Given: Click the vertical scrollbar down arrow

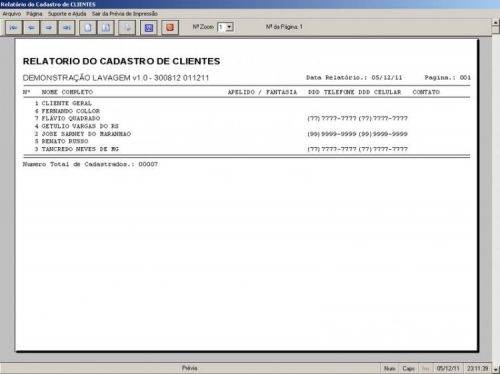Looking at the screenshot, I should [496, 369].
